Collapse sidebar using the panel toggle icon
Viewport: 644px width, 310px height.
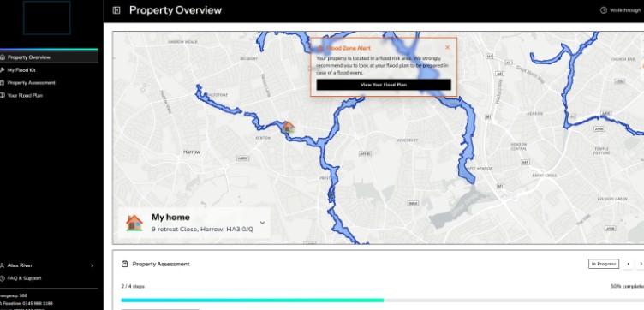point(116,10)
